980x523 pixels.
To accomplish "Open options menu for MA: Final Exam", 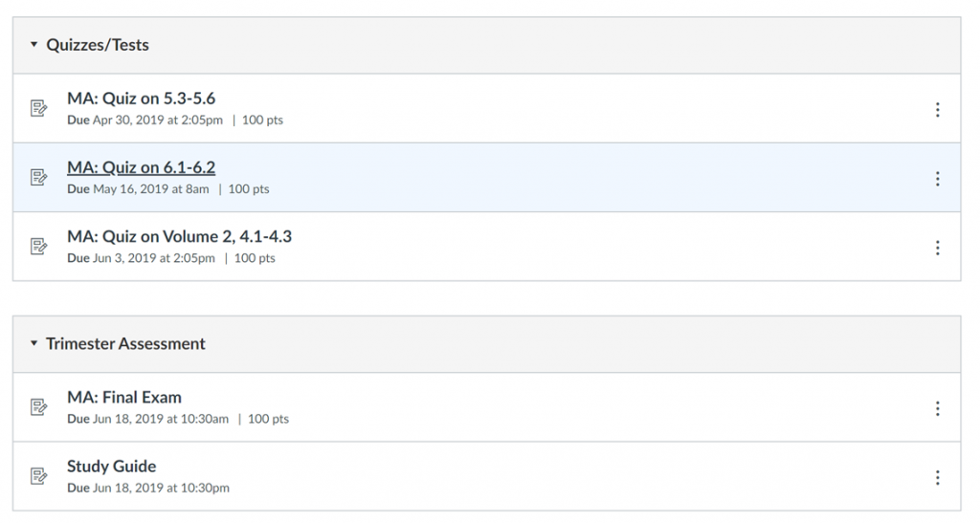I will tap(937, 409).
